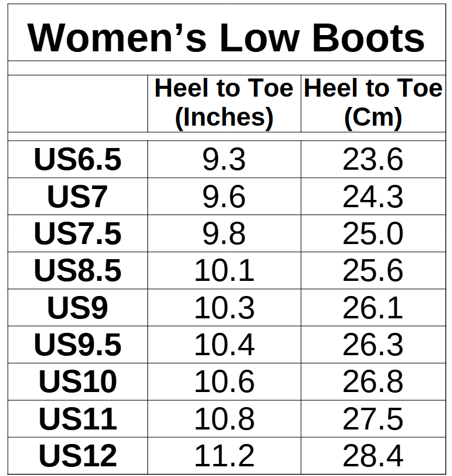Select the 24.3 cm value

[373, 197]
